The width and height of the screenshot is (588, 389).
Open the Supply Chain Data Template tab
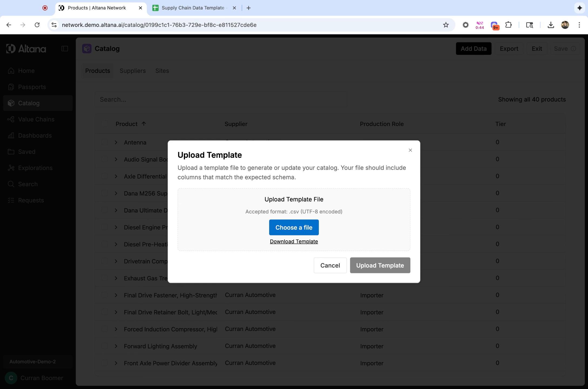tap(192, 8)
